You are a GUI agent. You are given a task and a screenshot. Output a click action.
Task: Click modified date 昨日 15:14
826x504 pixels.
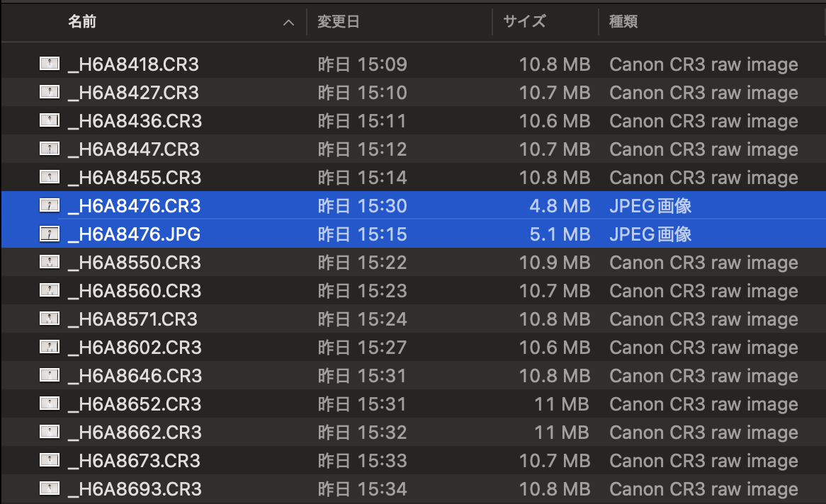[363, 178]
